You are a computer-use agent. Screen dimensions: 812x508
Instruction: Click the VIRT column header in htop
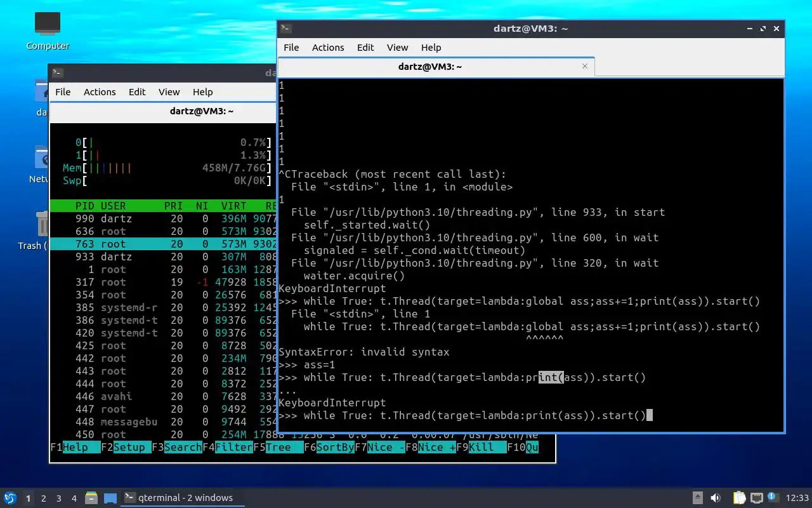point(233,206)
